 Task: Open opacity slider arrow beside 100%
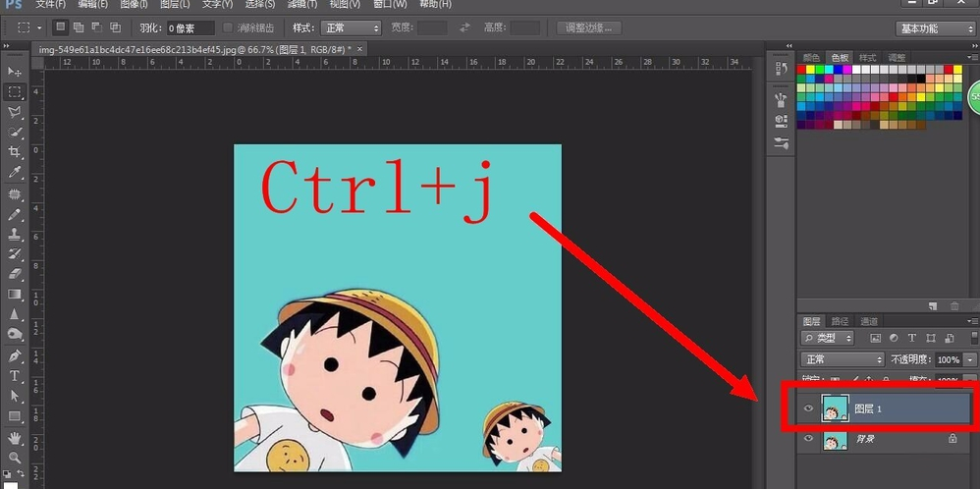pos(970,359)
